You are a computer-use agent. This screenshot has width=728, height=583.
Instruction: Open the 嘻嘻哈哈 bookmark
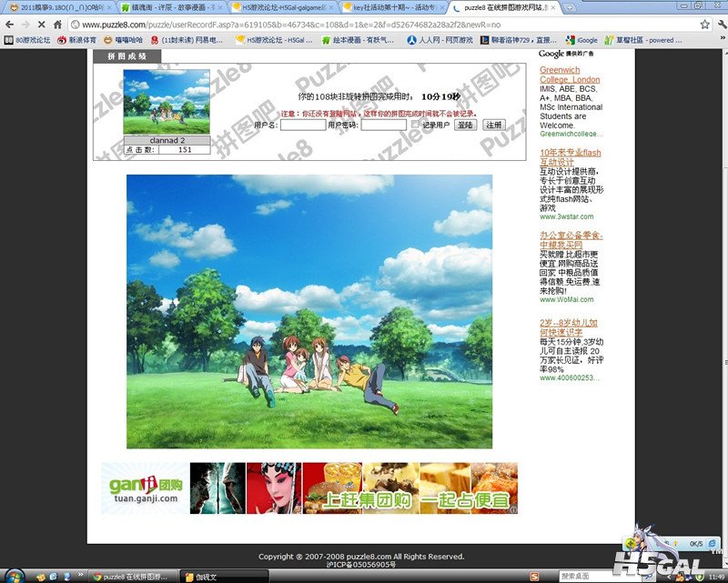click(x=123, y=40)
